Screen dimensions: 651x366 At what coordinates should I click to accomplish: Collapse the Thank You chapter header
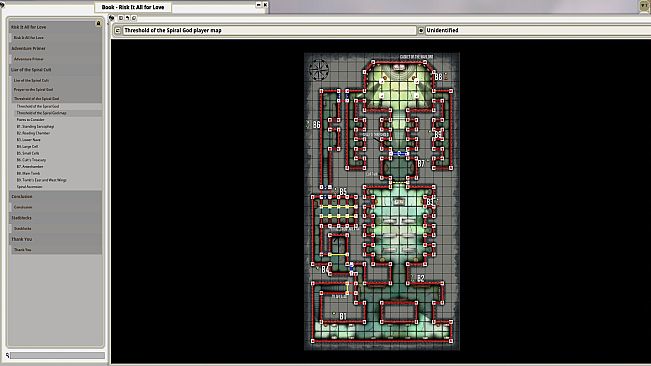[56, 239]
